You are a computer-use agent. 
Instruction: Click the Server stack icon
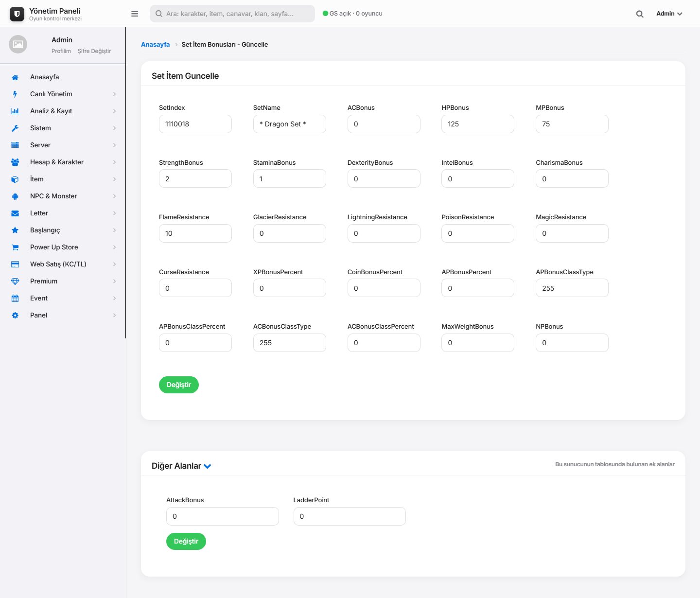coord(15,145)
